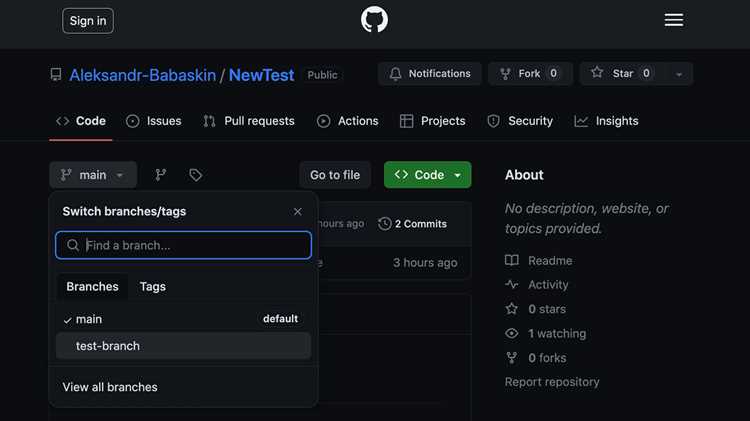The height and width of the screenshot is (421, 750).
Task: Click the eye icon beside 1 watching
Action: [512, 333]
